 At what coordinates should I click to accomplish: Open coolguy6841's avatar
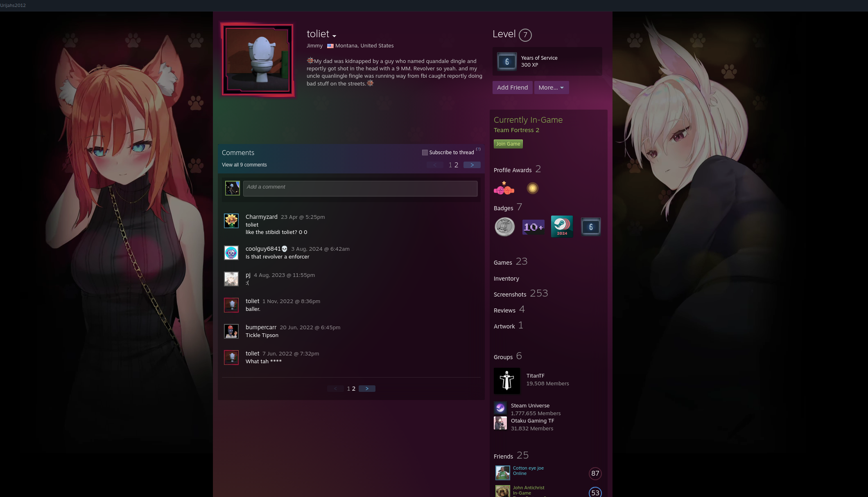(x=231, y=253)
